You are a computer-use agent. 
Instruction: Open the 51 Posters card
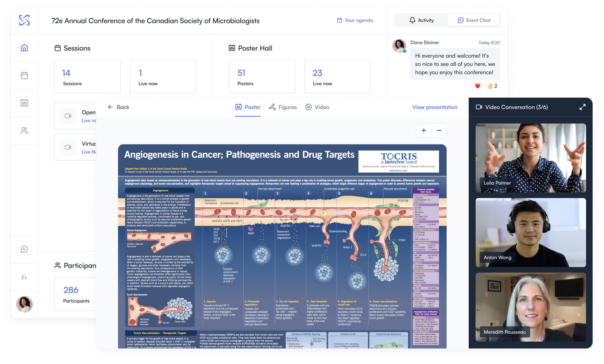click(x=262, y=77)
